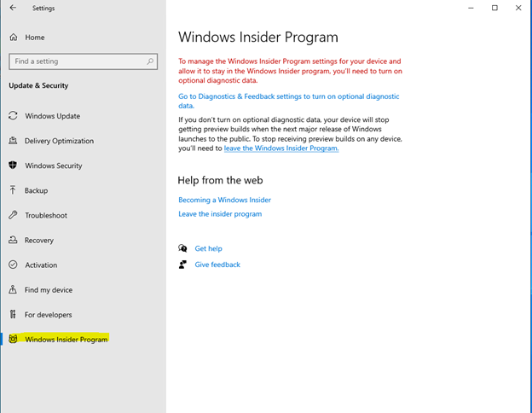Screen dimensions: 532x413
Task: Open the Backup section
Action: click(x=36, y=190)
